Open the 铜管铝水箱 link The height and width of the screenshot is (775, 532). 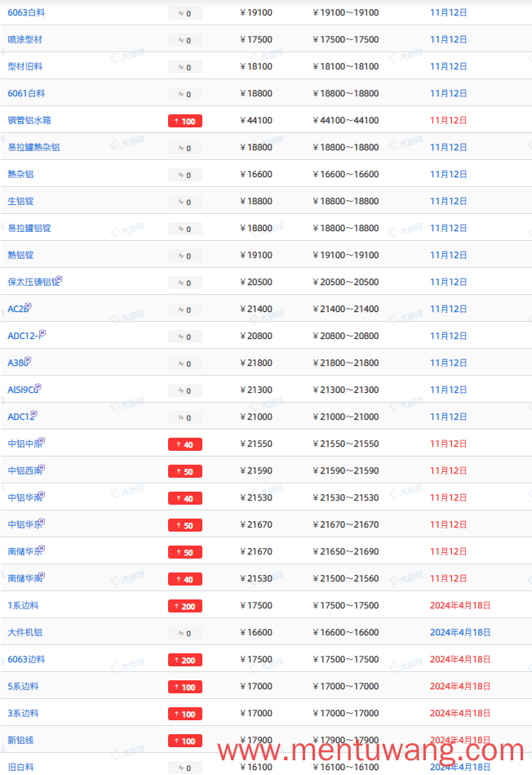click(x=29, y=120)
